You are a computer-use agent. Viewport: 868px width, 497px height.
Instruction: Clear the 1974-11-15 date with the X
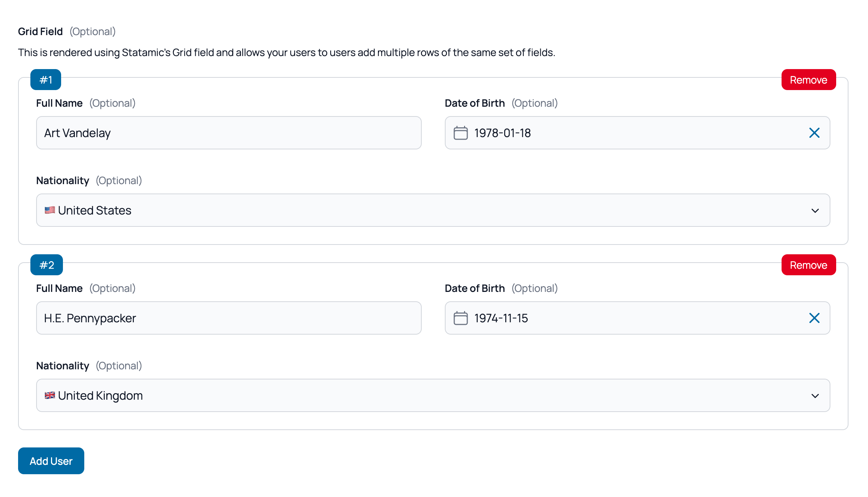pyautogui.click(x=814, y=318)
